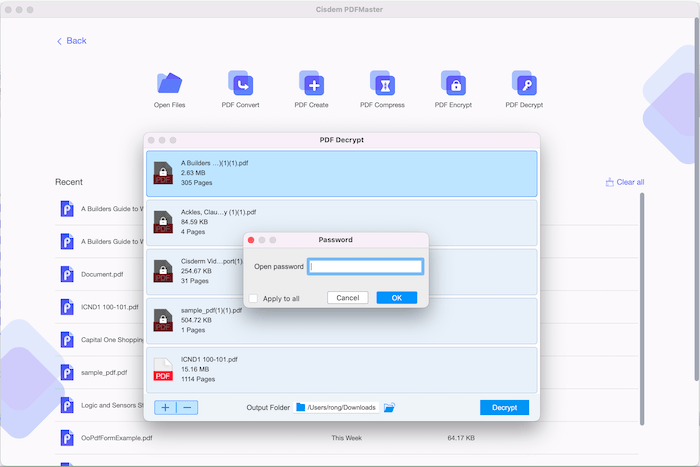Click red PDF icon of ICND1 100-101.pdf
This screenshot has width=700, height=467.
[x=163, y=370]
